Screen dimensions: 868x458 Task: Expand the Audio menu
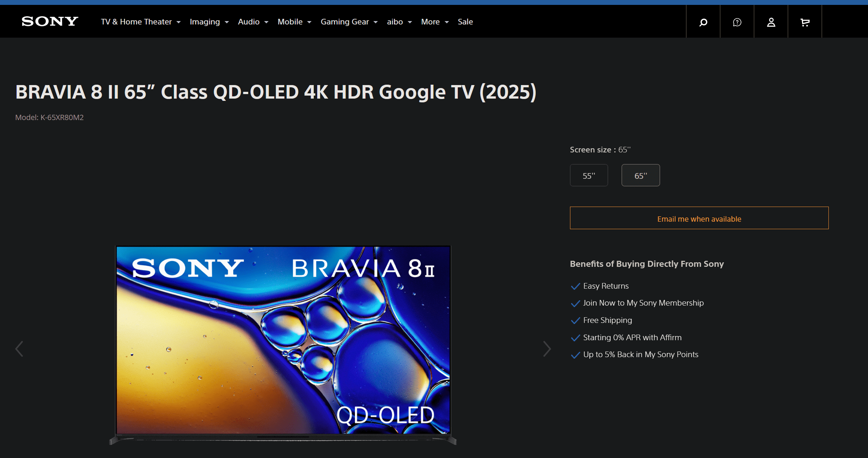pyautogui.click(x=253, y=22)
